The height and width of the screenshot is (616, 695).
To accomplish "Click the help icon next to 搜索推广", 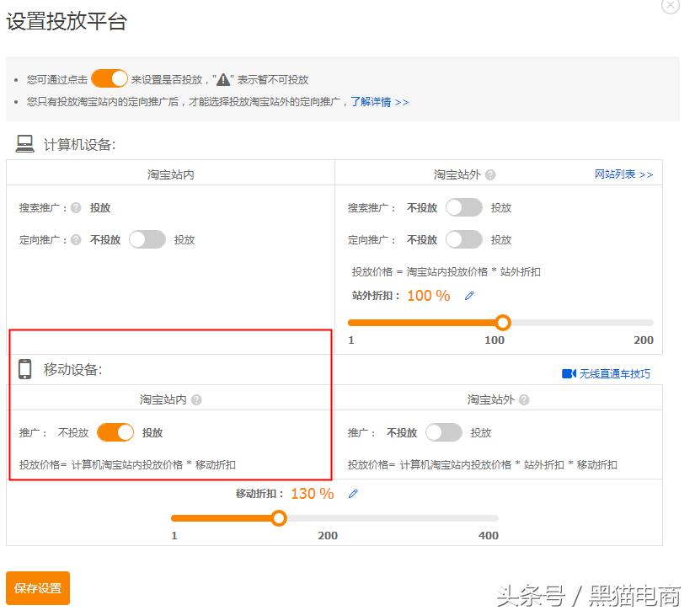I will pyautogui.click(x=77, y=207).
